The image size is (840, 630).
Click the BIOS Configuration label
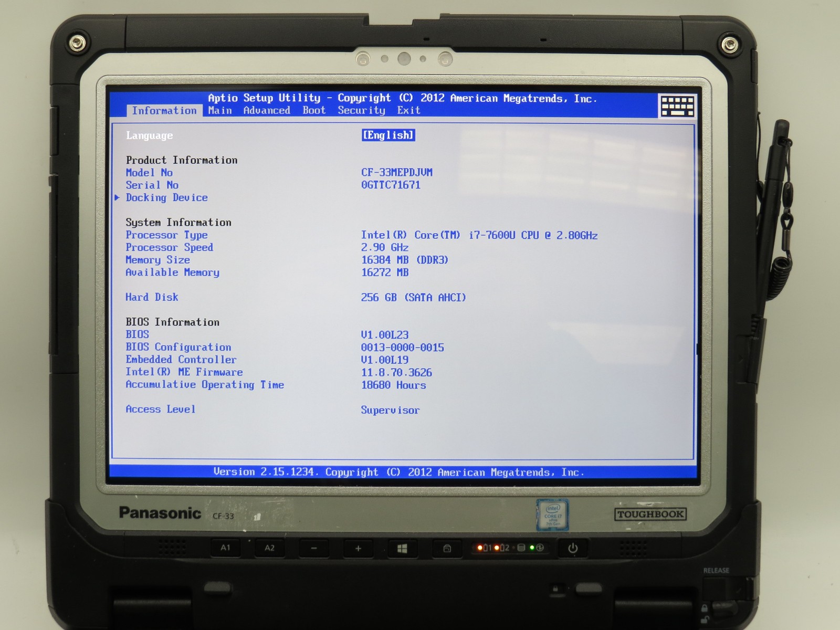click(x=178, y=347)
